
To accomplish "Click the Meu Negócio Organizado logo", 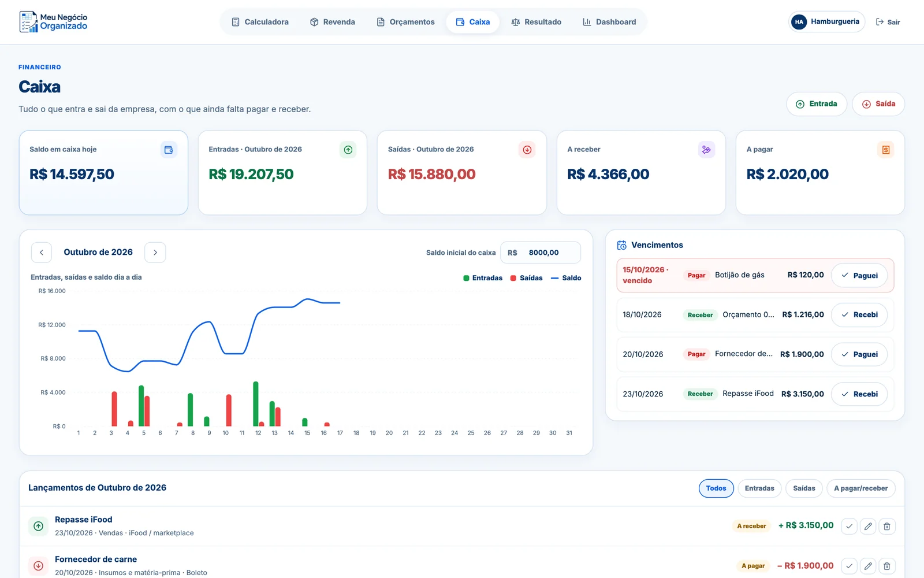I will (53, 22).
